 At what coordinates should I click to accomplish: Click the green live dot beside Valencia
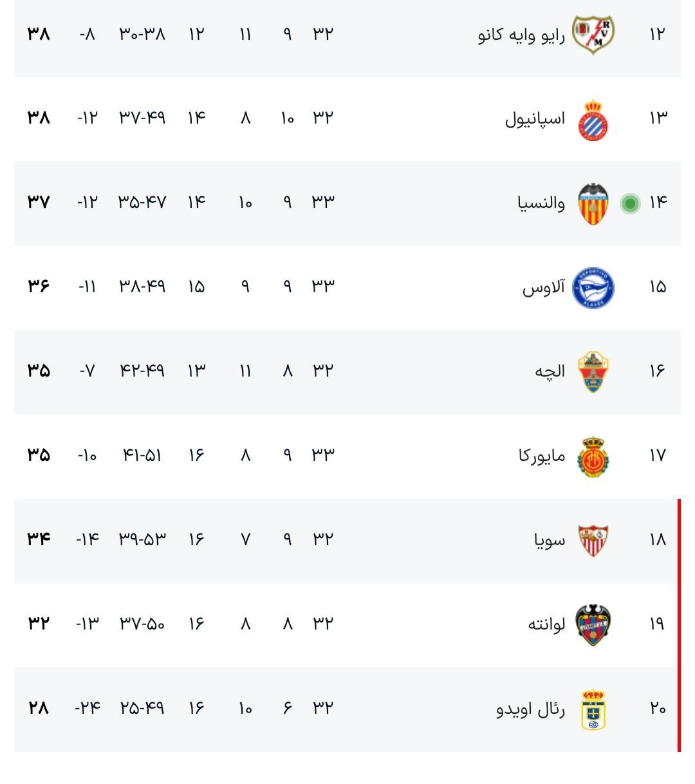(x=630, y=204)
